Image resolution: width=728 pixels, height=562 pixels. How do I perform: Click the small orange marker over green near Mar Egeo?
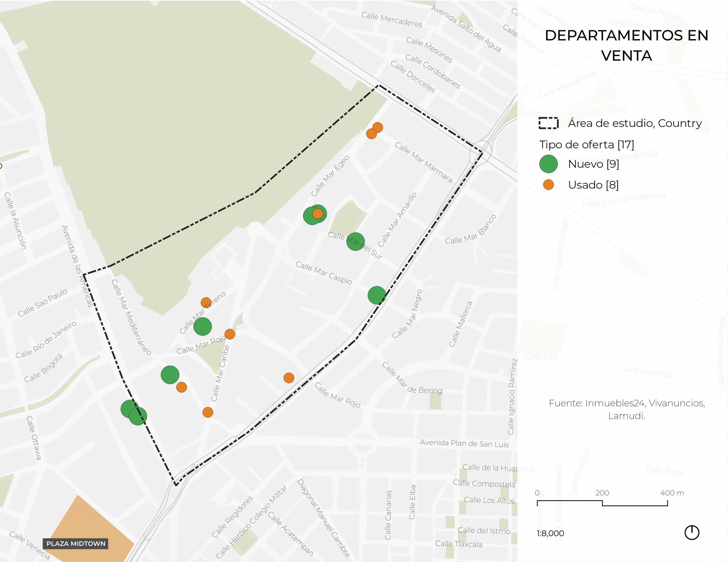318,214
